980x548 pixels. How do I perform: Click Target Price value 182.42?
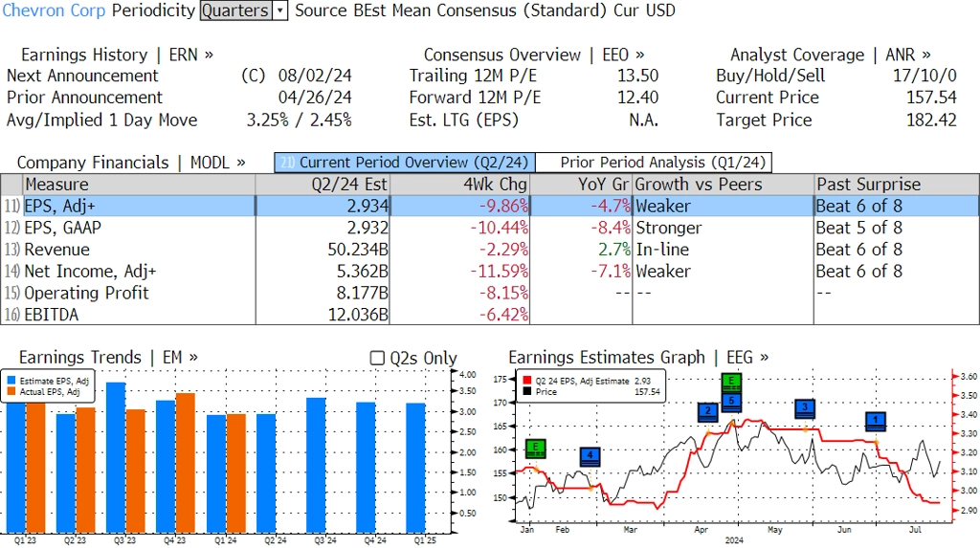tap(932, 120)
